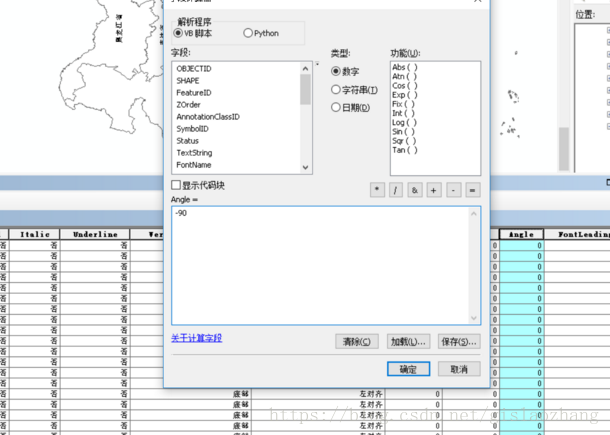Screen dimensions: 610x435
Task: Click the equals operator button
Action: pyautogui.click(x=473, y=190)
